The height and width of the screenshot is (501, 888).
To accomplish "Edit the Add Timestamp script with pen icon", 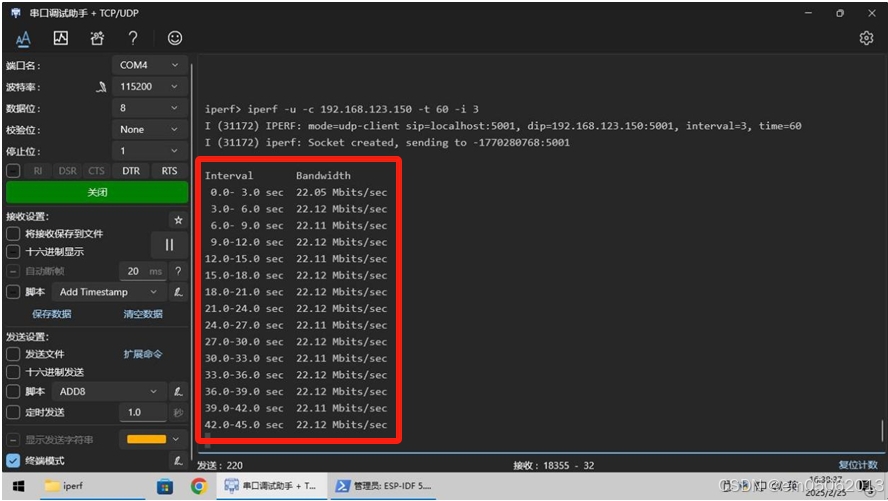I will [178, 292].
